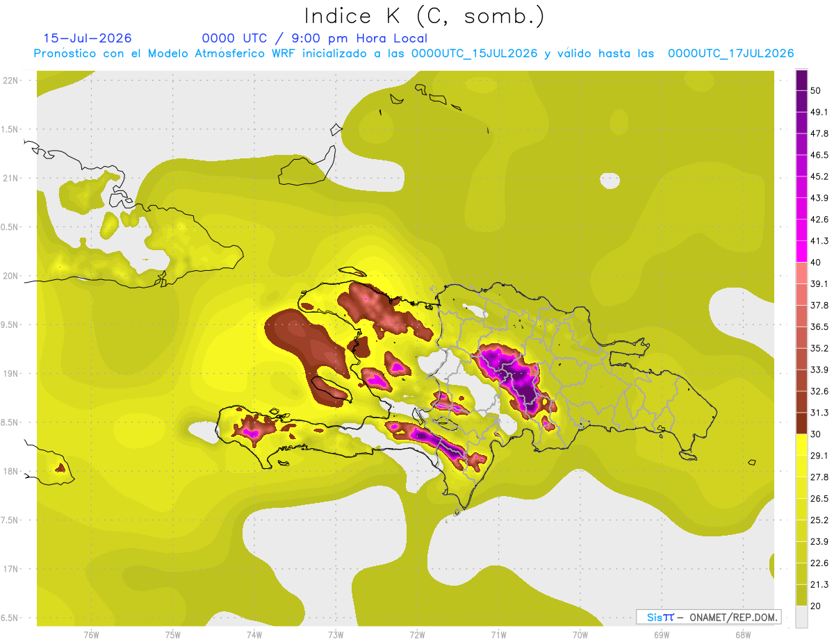
Task: Click the colorbar label "50"
Action: click(x=816, y=90)
